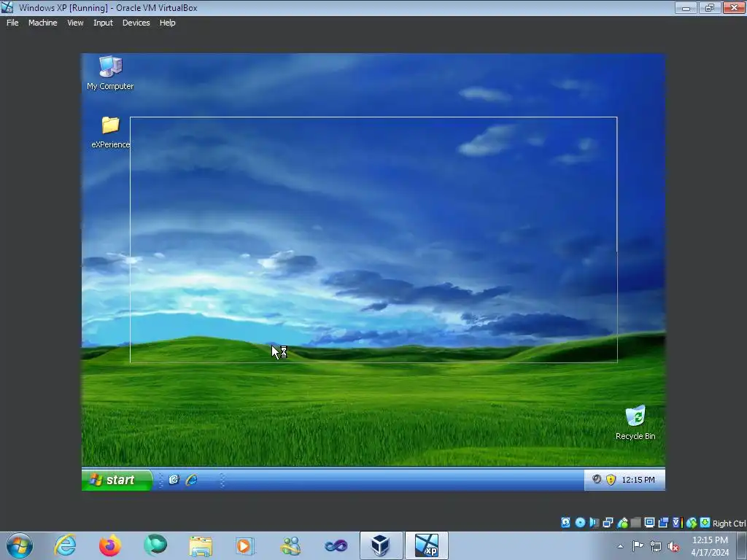Screen dimensions: 747x560
Task: Click the host clock showing 4/17/2024
Action: pyautogui.click(x=710, y=546)
